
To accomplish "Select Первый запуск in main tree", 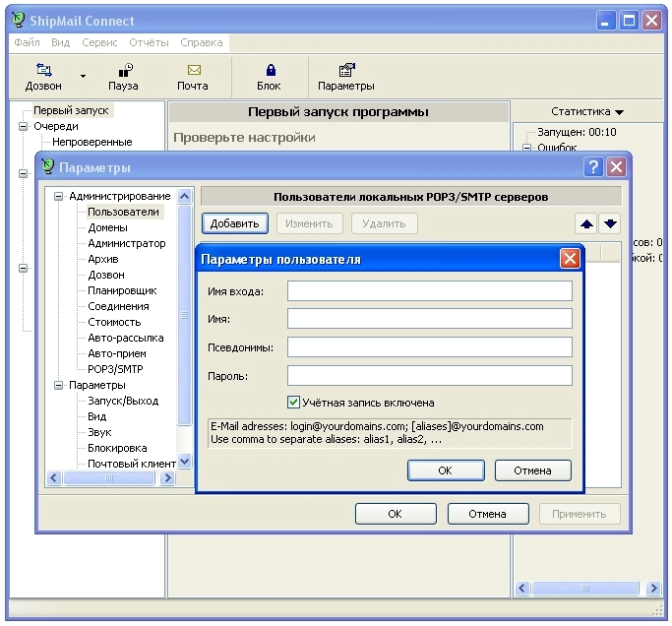I will coord(71,110).
